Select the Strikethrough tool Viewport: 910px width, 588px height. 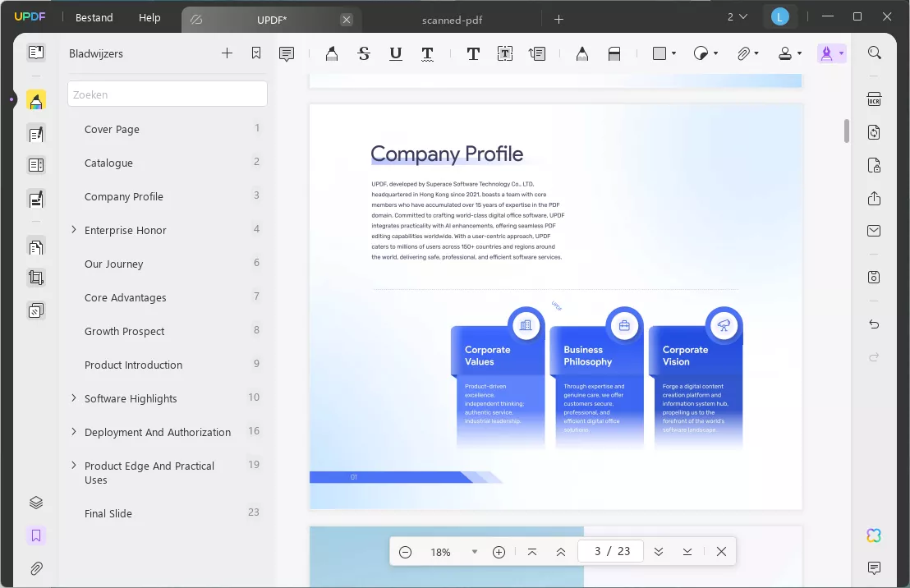pyautogui.click(x=364, y=54)
